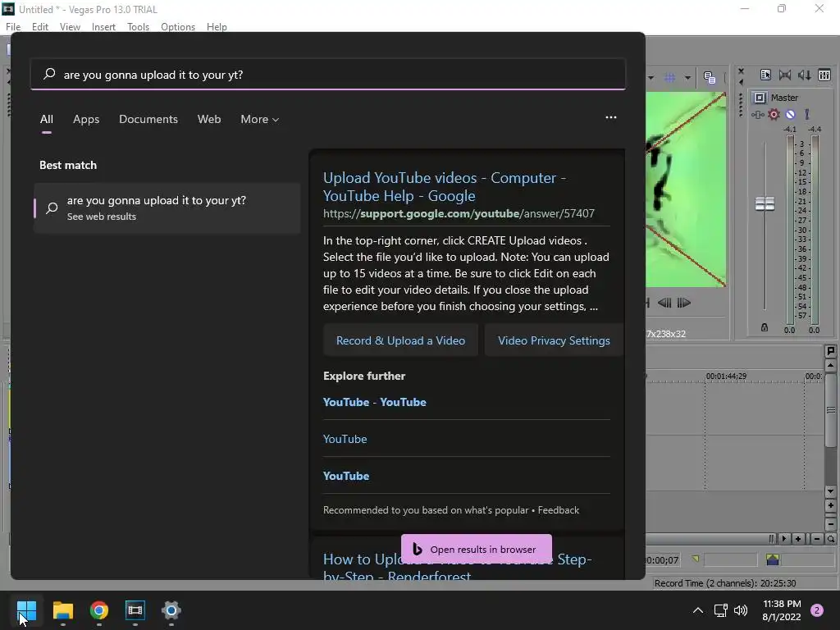Click Record & Upload a Video button
Viewport: 840px width, 630px height.
point(400,340)
